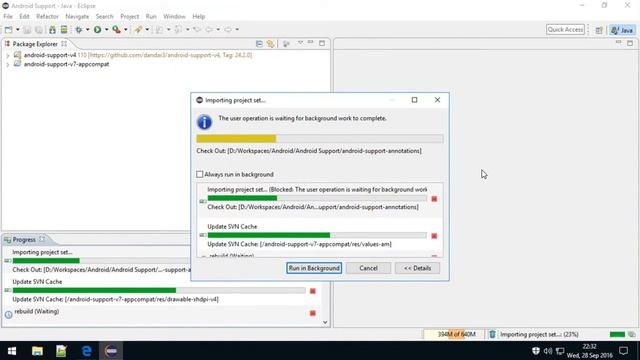
Task: Open the wand wizard dropdown arrow
Action: click(x=147, y=29)
